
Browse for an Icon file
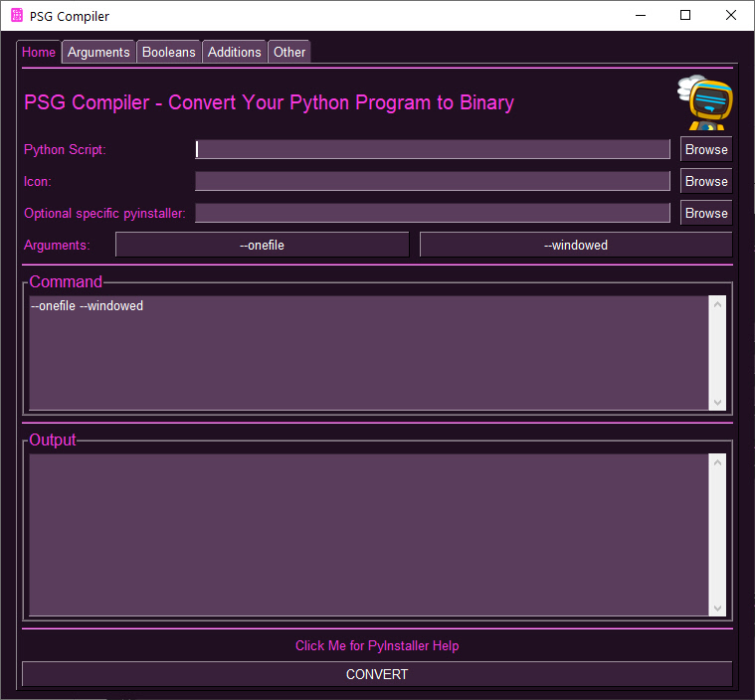pyautogui.click(x=706, y=181)
